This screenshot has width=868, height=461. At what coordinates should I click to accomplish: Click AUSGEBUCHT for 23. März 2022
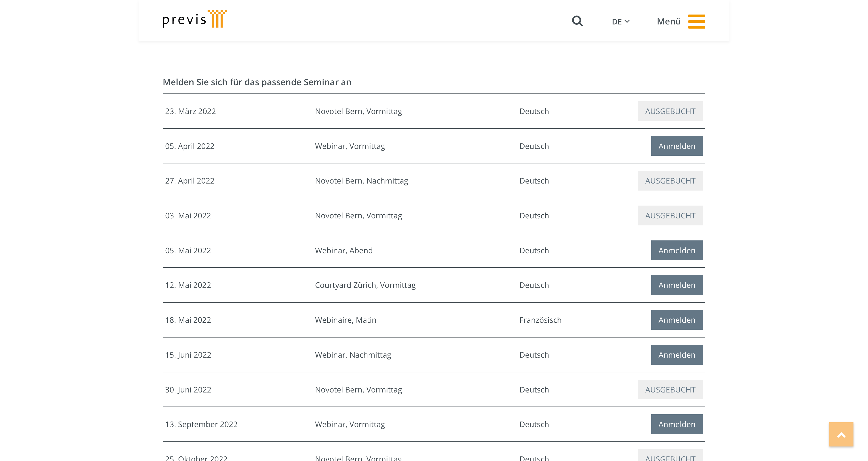[670, 111]
